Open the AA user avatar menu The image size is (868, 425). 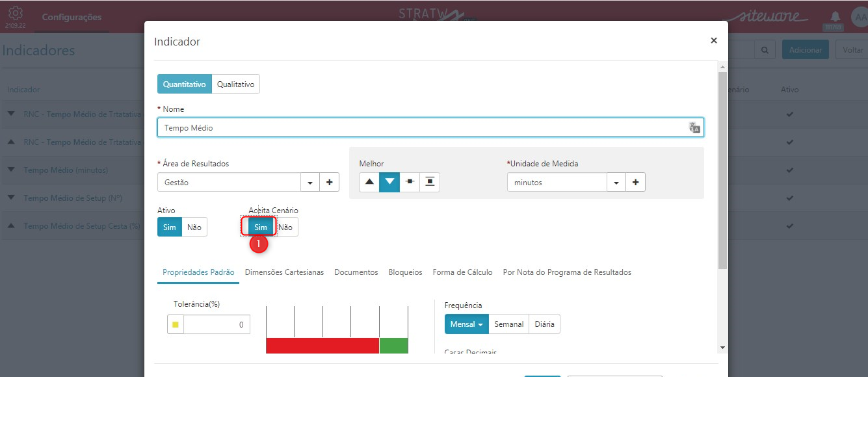[x=860, y=18]
